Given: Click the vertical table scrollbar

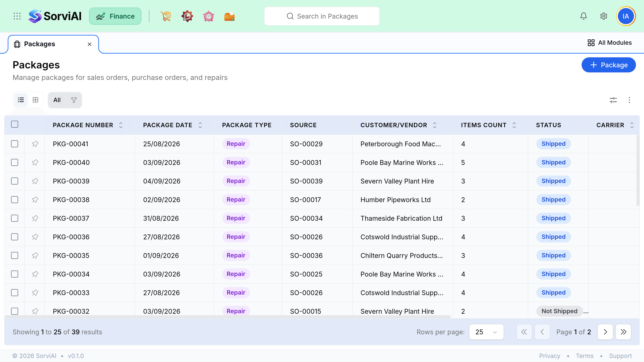Looking at the screenshot, I should coord(638,171).
